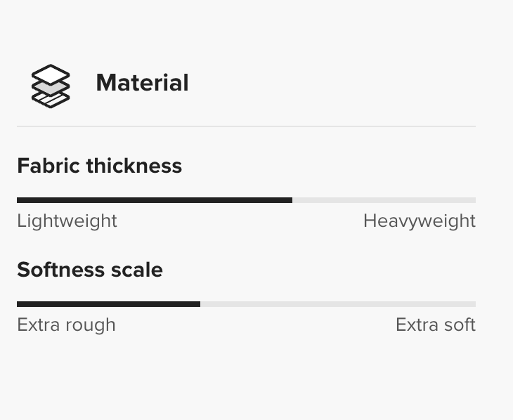Click where the Softness scale fill ends
Image resolution: width=513 pixels, height=420 pixels.
click(x=200, y=304)
